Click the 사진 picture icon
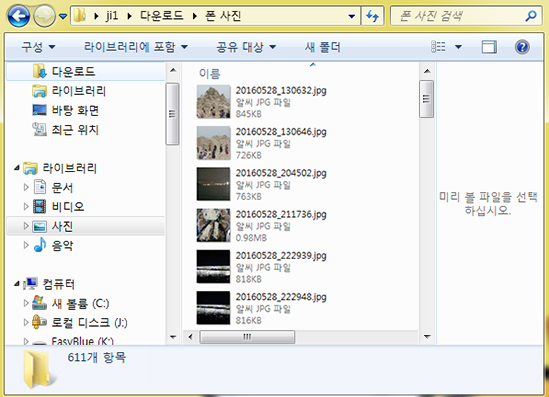Viewport: 549px width, 397px height. [x=40, y=226]
